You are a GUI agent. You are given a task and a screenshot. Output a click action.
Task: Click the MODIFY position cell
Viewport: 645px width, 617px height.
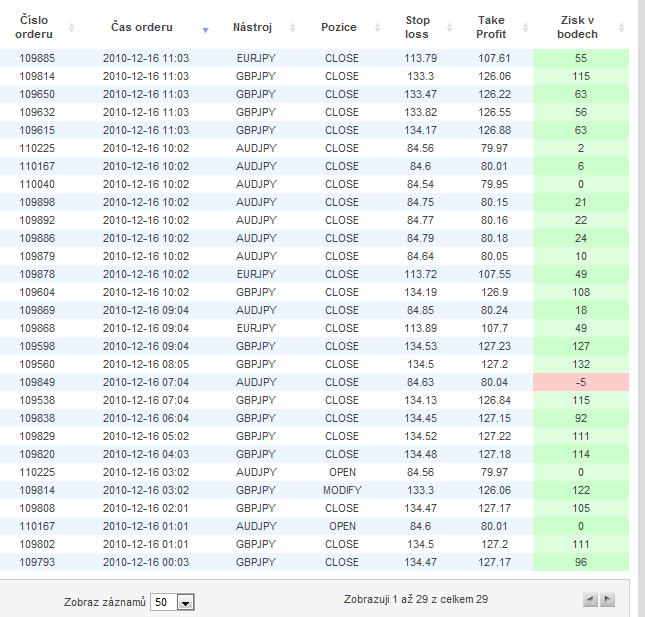(x=342, y=490)
